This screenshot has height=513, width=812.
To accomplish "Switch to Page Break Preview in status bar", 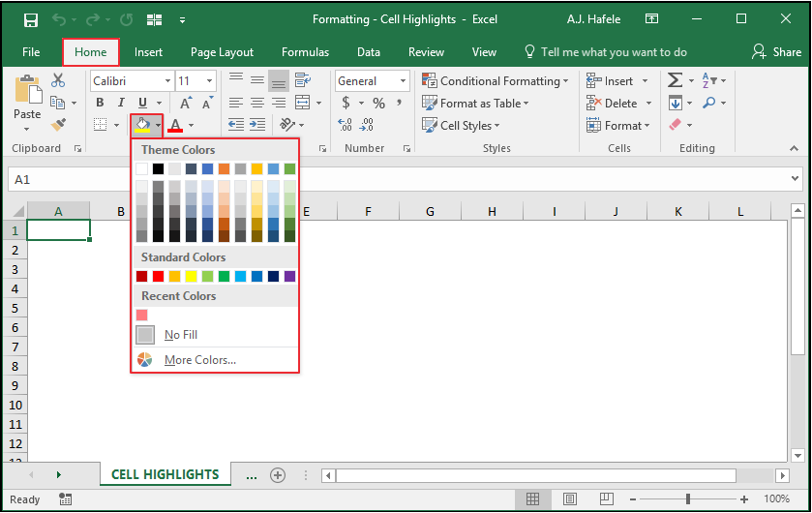I will pyautogui.click(x=607, y=499).
